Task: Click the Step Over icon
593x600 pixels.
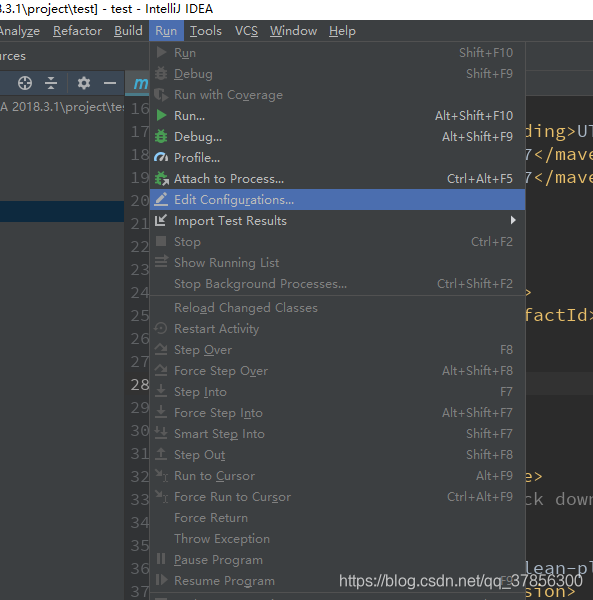Action: point(161,349)
